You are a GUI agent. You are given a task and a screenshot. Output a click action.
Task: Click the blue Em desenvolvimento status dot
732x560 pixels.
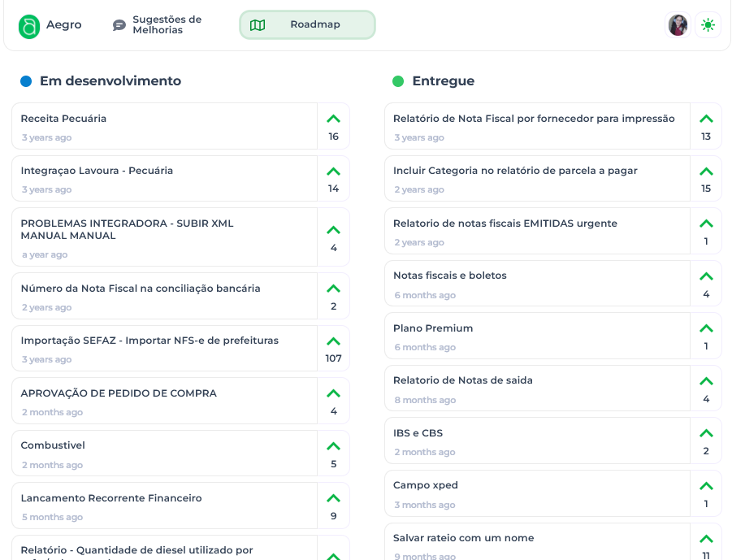[26, 81]
